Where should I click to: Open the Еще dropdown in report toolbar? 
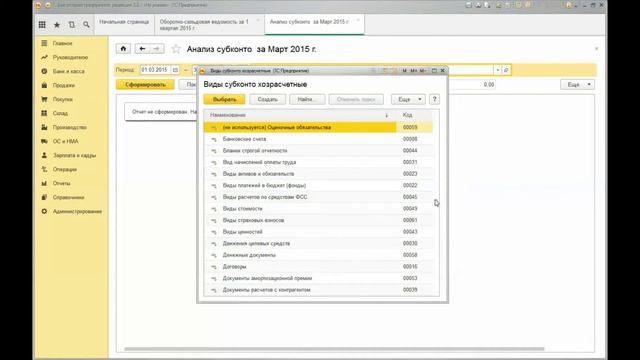click(577, 84)
